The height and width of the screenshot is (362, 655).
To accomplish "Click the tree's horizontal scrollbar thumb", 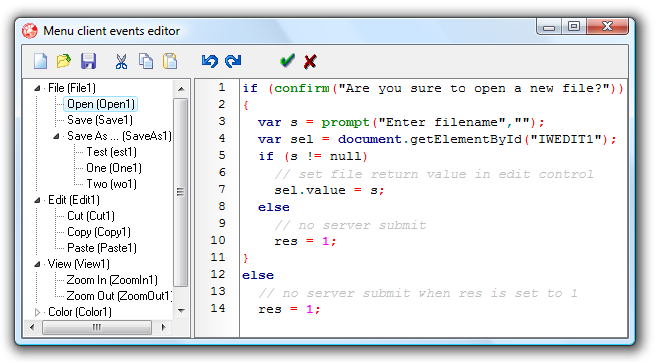I will [96, 328].
